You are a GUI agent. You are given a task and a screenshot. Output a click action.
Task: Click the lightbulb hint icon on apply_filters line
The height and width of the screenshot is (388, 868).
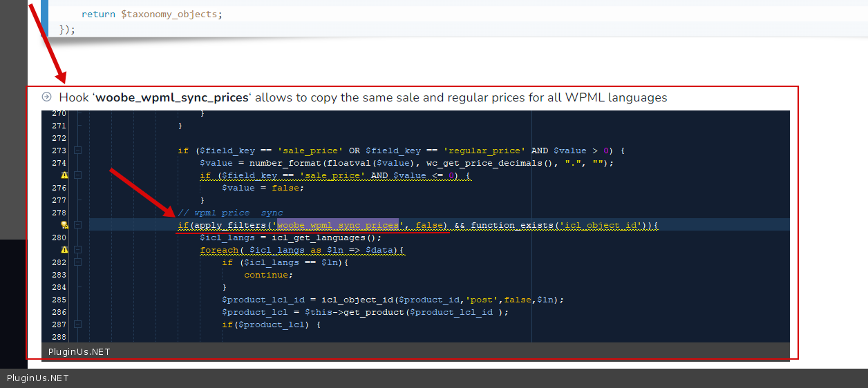(64, 225)
